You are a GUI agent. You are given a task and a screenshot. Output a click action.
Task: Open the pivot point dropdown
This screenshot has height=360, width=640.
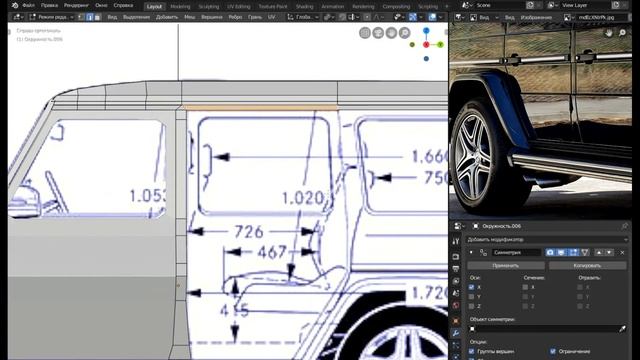329,17
